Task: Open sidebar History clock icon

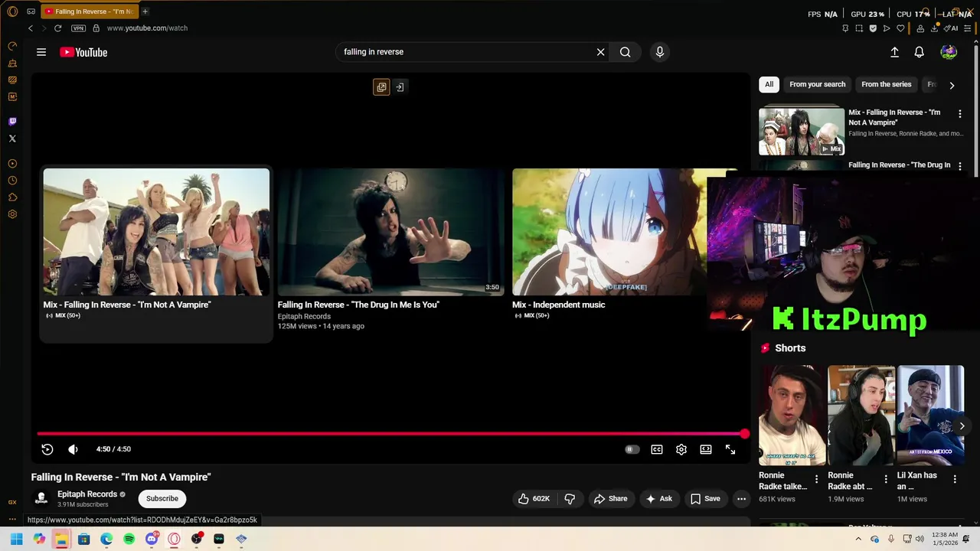Action: (x=12, y=181)
